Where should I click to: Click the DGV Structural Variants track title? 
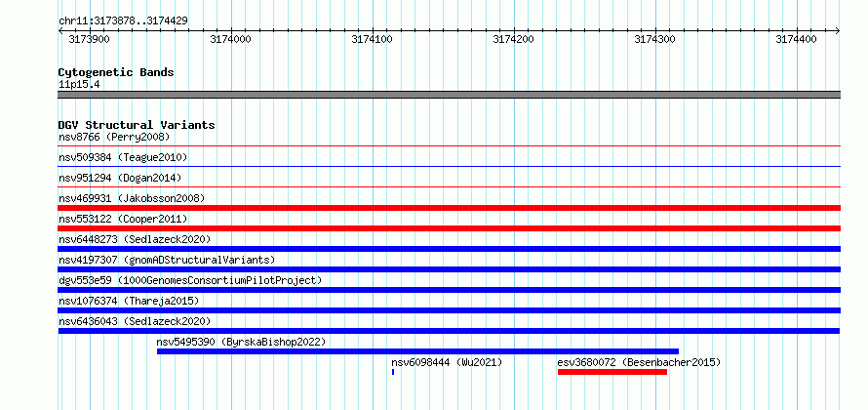137,125
